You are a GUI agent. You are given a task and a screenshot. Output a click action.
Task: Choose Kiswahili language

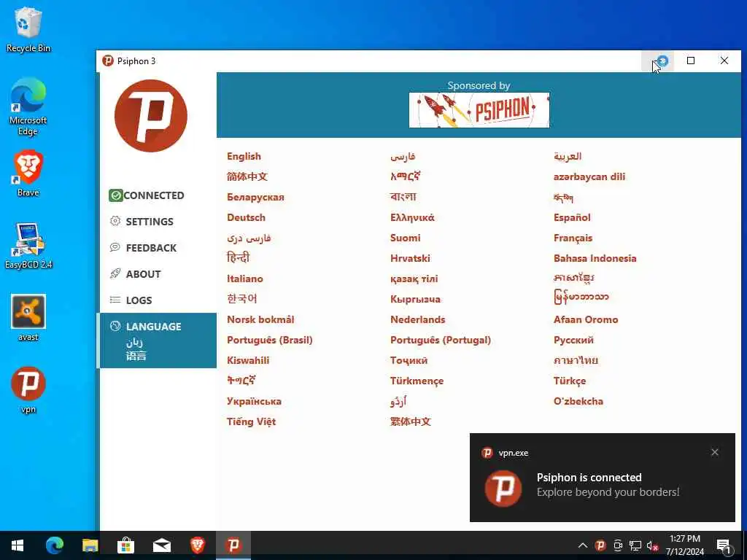point(248,360)
